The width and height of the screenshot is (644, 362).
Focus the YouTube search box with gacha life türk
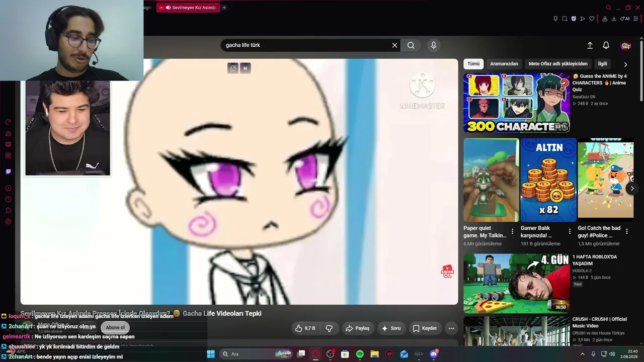click(x=306, y=45)
